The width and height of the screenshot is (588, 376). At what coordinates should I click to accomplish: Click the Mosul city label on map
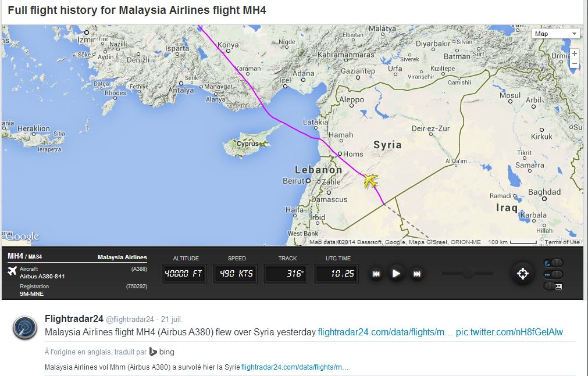[510, 95]
